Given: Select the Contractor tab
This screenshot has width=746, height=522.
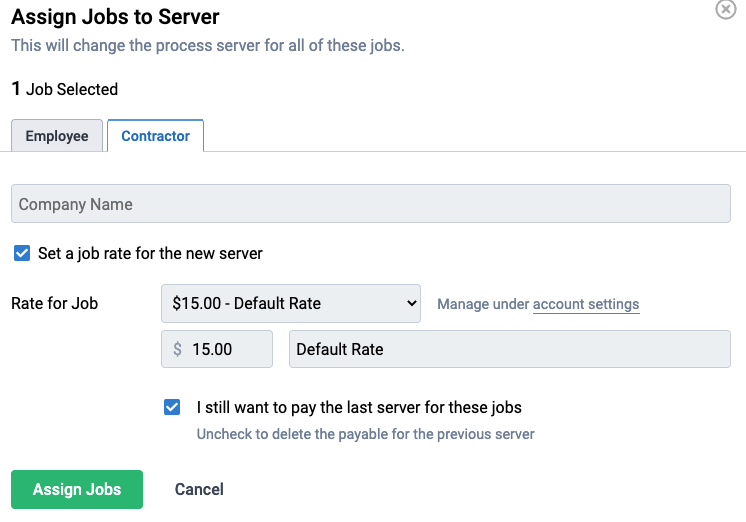Looking at the screenshot, I should click(x=156, y=136).
